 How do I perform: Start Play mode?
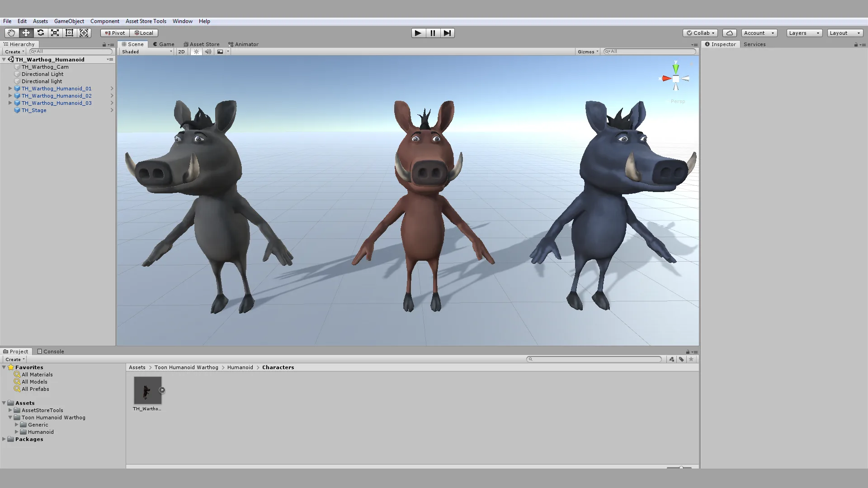point(418,33)
